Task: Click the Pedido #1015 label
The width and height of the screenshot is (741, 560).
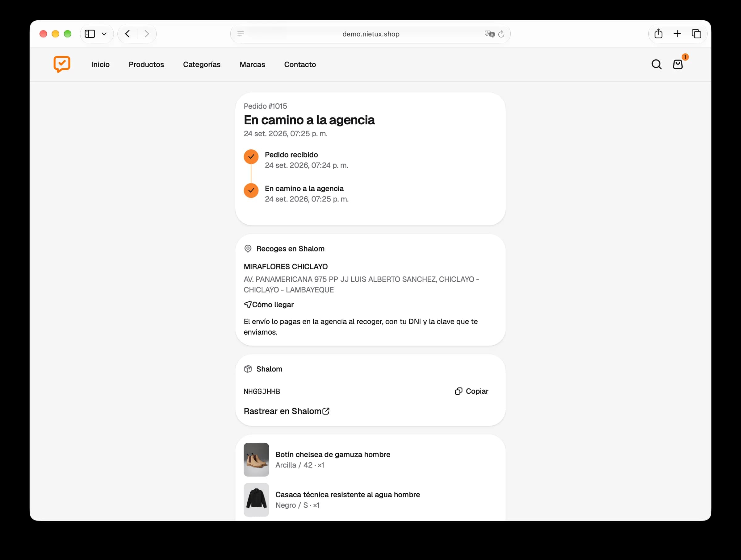Action: pos(265,106)
